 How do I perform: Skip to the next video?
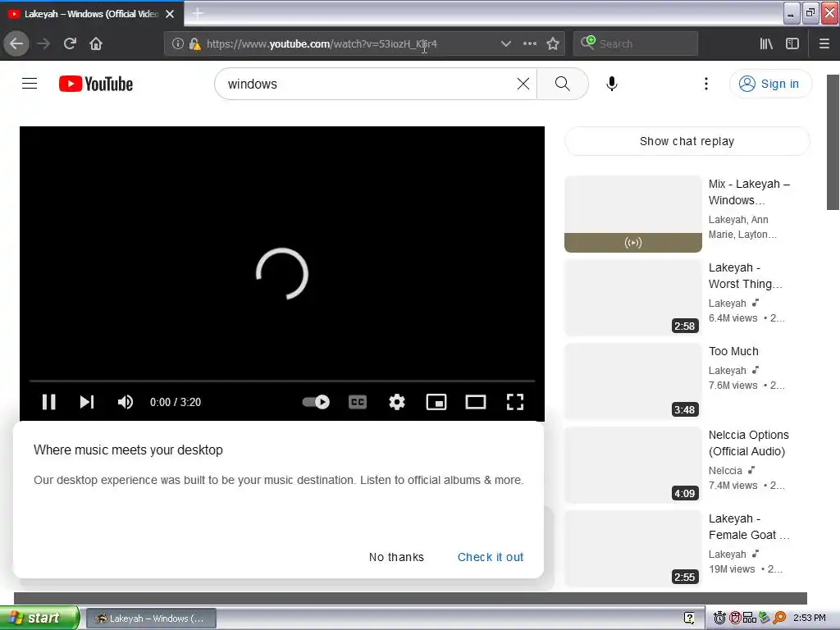click(87, 402)
